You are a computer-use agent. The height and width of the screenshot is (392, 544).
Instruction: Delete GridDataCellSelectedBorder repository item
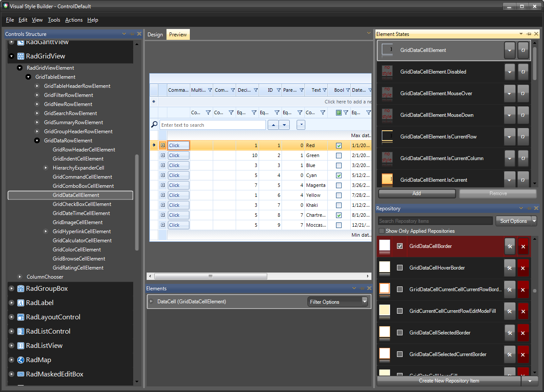tap(523, 333)
